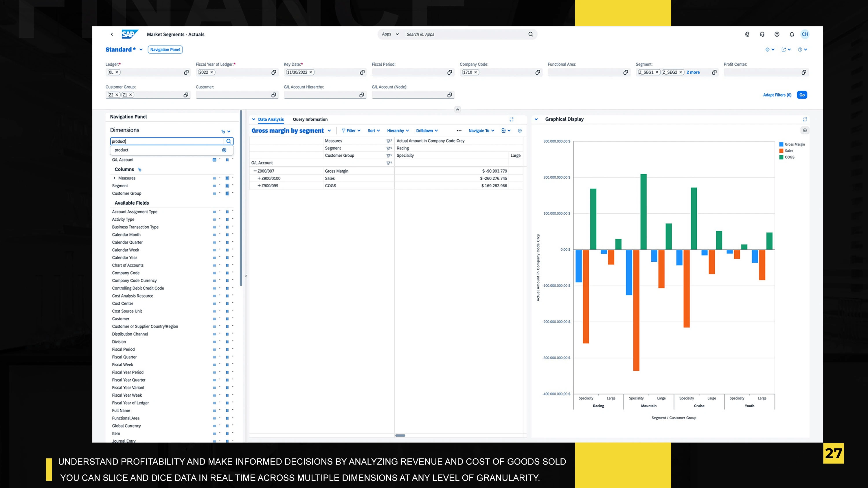Open value help for Ledger field

[186, 72]
